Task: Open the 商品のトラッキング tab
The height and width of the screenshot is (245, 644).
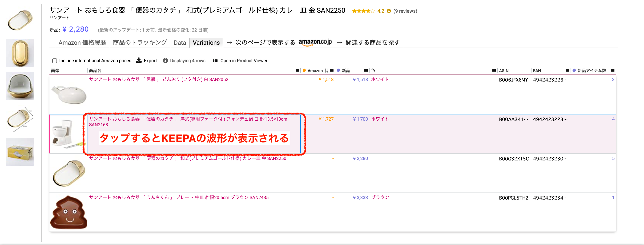Action: [x=140, y=43]
